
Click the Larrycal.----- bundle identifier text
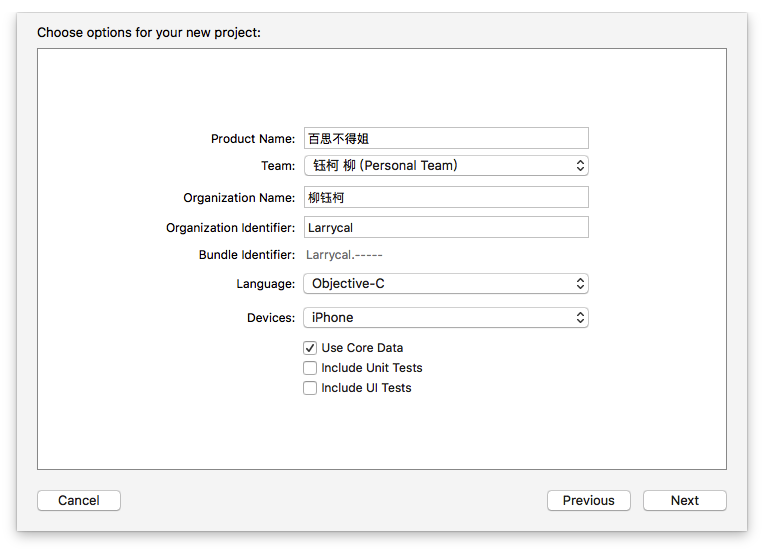click(344, 256)
